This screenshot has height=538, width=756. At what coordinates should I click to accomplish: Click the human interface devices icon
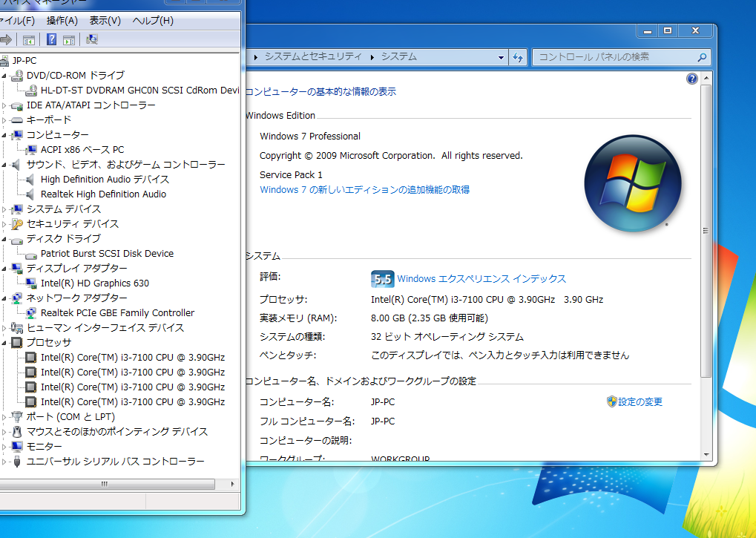[x=17, y=328]
